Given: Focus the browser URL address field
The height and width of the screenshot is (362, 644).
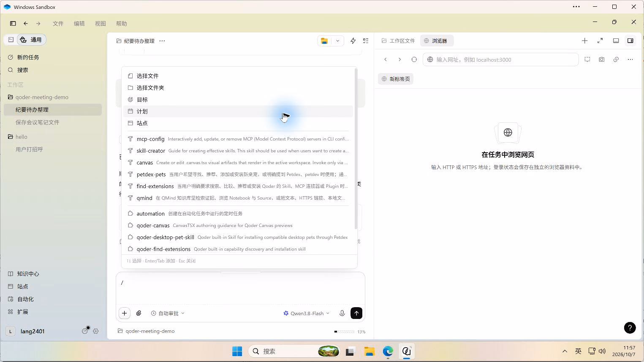Looking at the screenshot, I should 500,59.
